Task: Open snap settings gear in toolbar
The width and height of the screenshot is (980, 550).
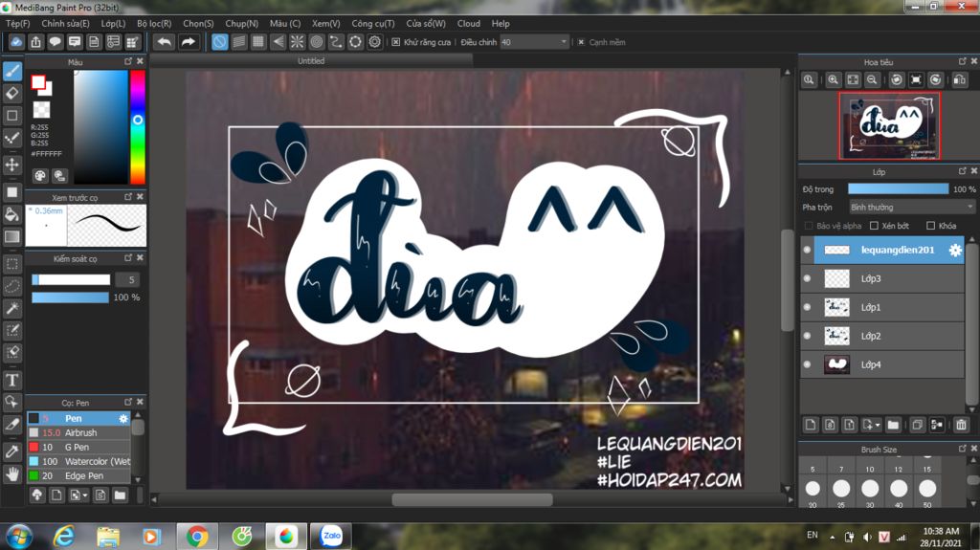Action: (x=374, y=42)
